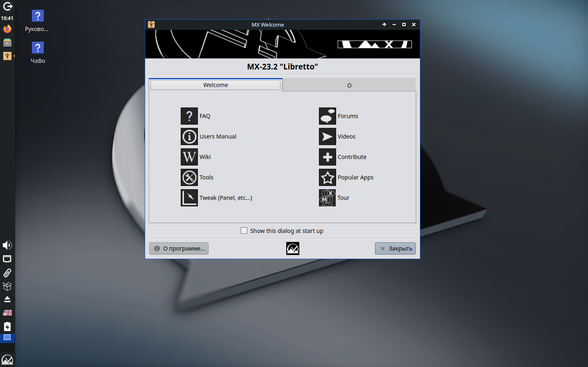Open the MX start menu logo

(x=7, y=360)
